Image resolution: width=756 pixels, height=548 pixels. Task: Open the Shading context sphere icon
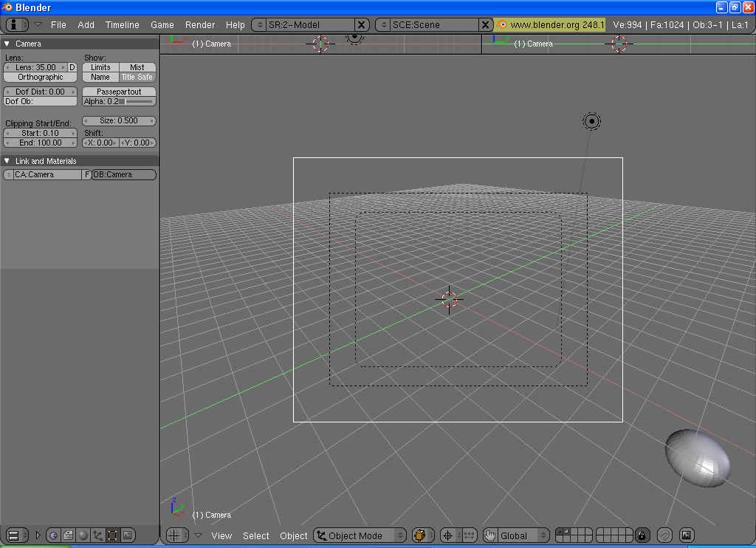click(83, 535)
